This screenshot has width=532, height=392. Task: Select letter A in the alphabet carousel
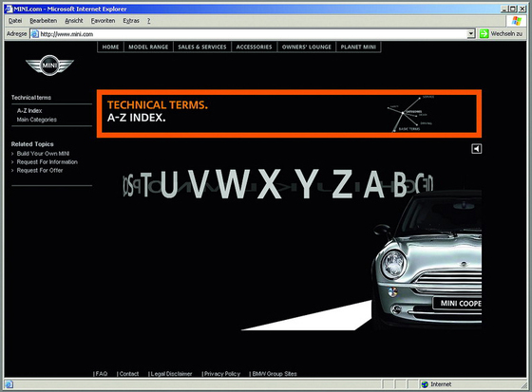pyautogui.click(x=374, y=184)
